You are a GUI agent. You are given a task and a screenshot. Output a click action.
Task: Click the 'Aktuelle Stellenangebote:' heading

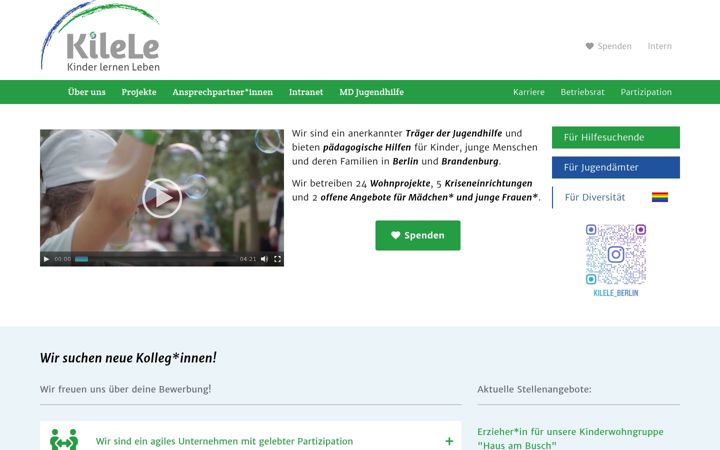click(x=534, y=389)
